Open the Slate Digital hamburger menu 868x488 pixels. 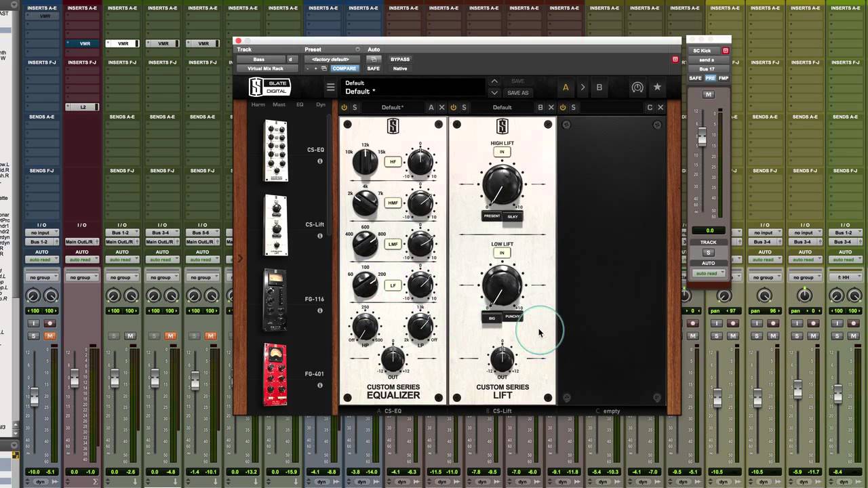pos(331,87)
